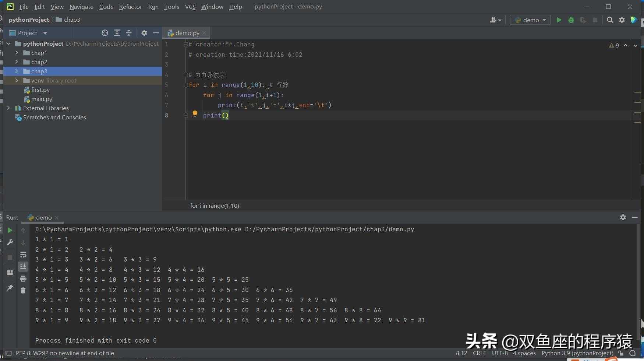
Task: Open Search Everywhere magnifier icon
Action: point(610,20)
